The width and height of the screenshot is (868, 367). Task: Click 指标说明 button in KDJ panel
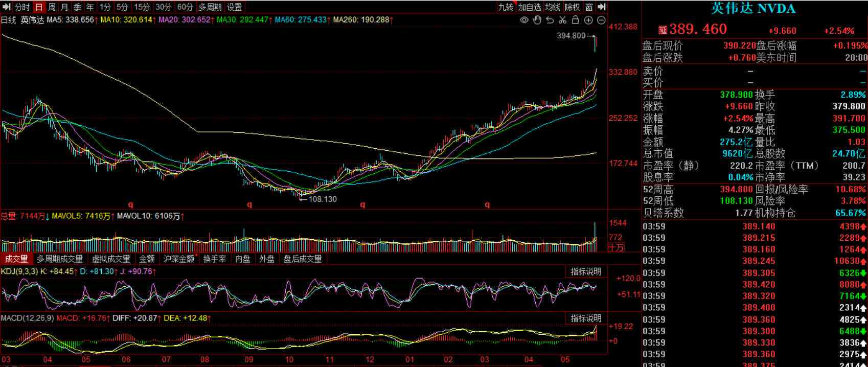tap(586, 272)
